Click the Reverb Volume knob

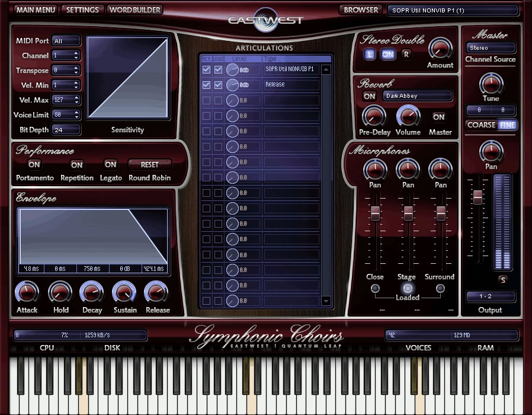408,116
